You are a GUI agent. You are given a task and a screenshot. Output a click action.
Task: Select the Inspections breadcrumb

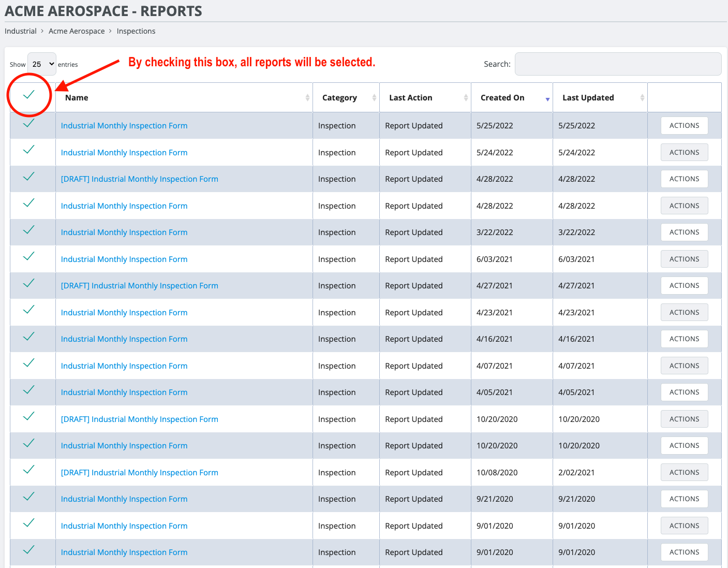[x=136, y=31]
